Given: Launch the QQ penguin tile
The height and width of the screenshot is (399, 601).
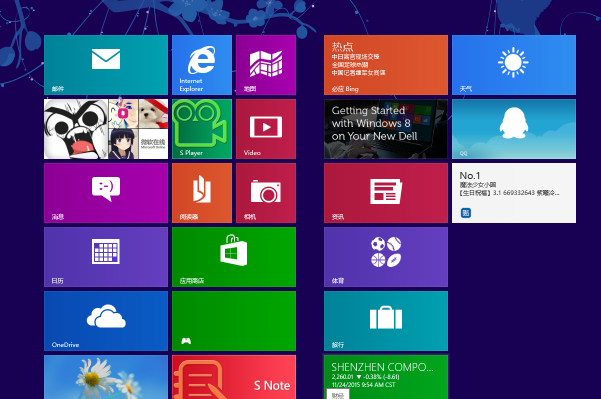Looking at the screenshot, I should tap(514, 129).
